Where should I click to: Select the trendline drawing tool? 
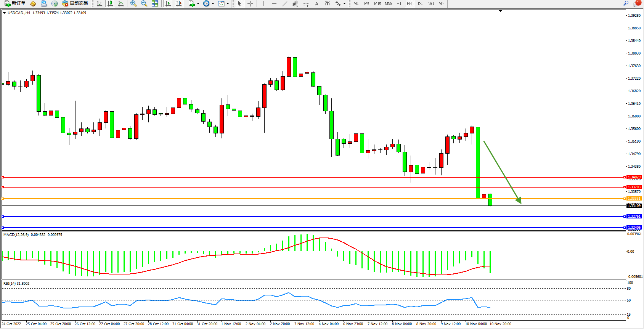[x=284, y=3]
